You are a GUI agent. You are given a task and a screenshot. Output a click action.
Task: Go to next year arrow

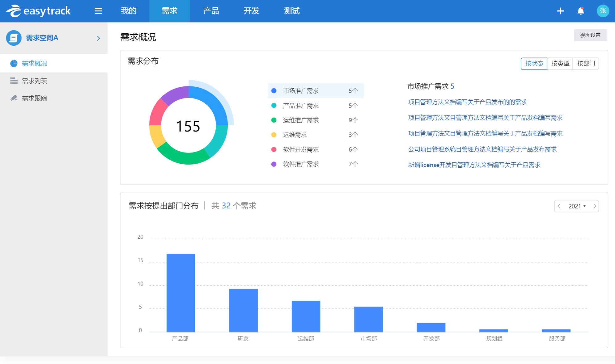[x=595, y=206]
